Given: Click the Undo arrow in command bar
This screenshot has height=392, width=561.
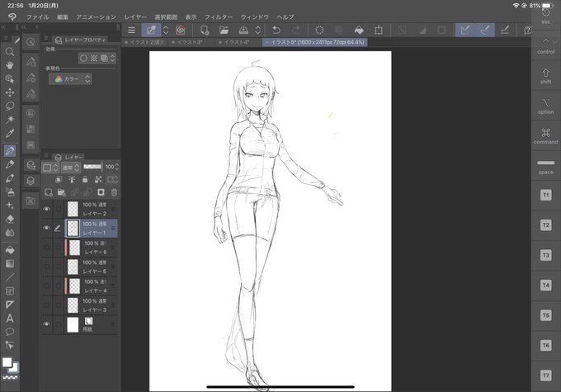Looking at the screenshot, I should tap(276, 30).
